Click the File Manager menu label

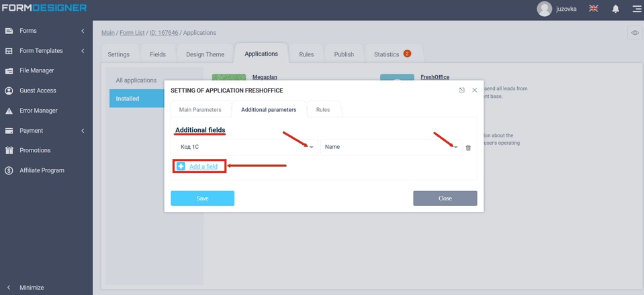point(36,70)
